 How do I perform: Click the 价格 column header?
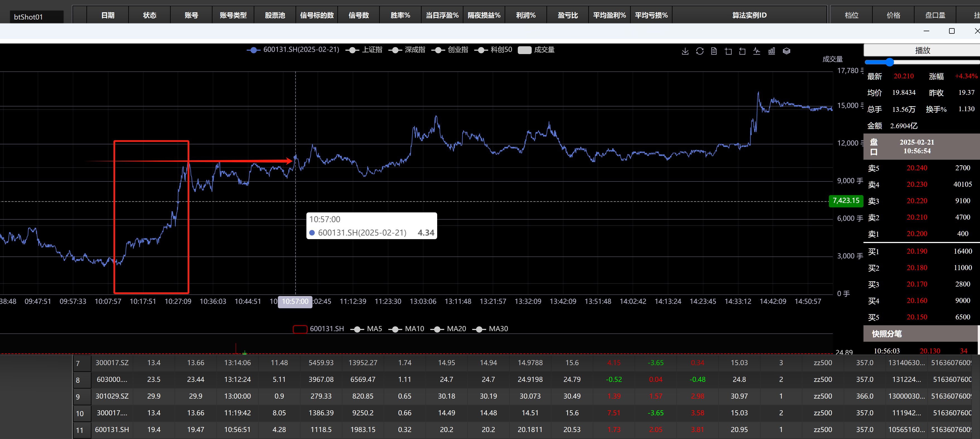coord(893,15)
